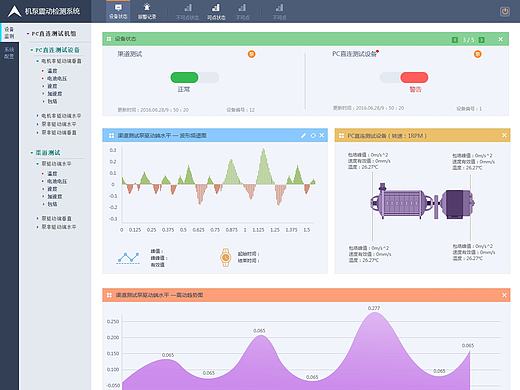Click the 设备编号：12 text in 渠道测试 card
Screen dimensions: 520x390
(240, 110)
